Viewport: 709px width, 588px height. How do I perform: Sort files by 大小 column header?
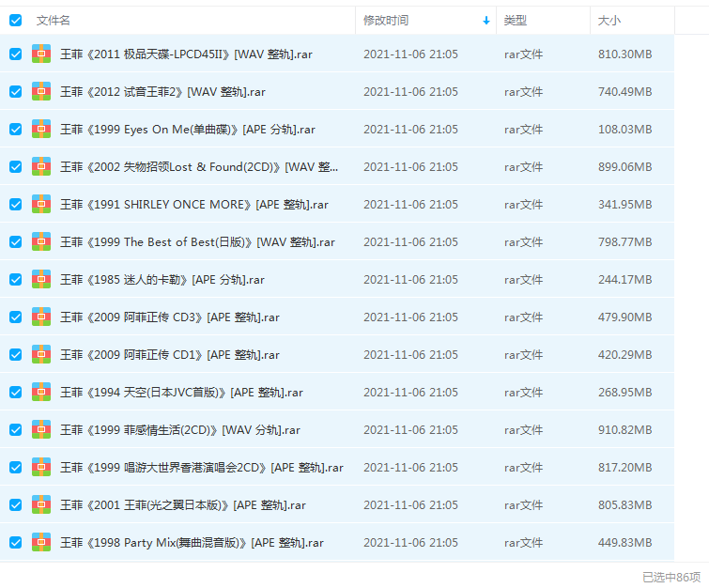tap(609, 20)
